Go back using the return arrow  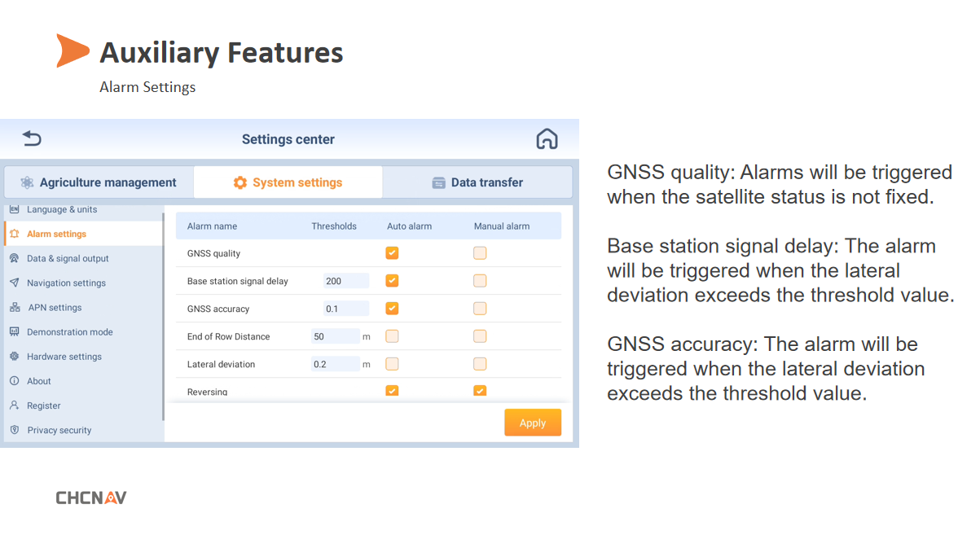click(x=32, y=138)
